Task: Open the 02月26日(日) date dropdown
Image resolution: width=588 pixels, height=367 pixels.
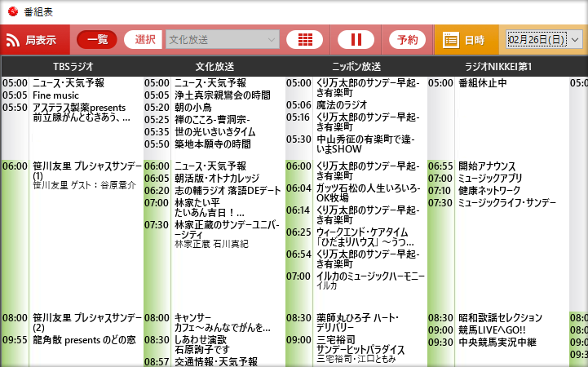Action: (544, 39)
